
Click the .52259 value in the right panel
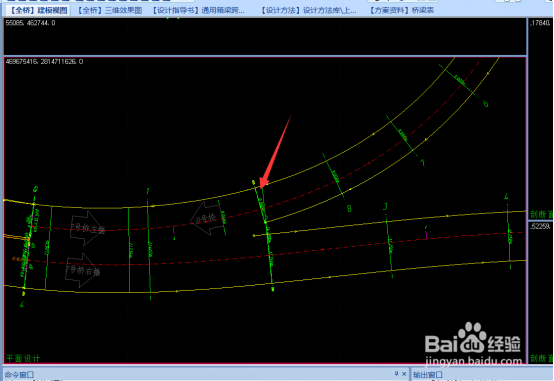[541, 226]
